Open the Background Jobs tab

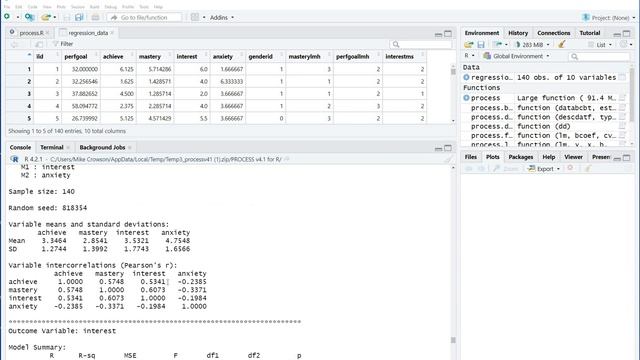(102, 147)
